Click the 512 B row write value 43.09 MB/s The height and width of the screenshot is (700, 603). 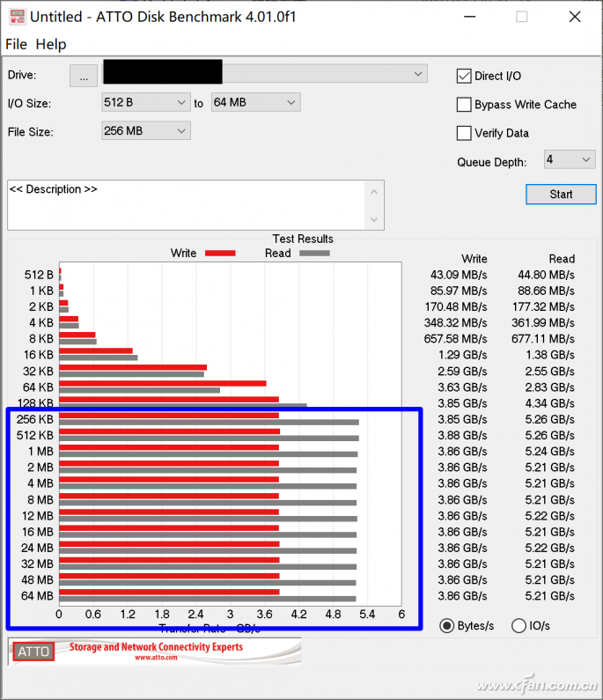(x=459, y=275)
